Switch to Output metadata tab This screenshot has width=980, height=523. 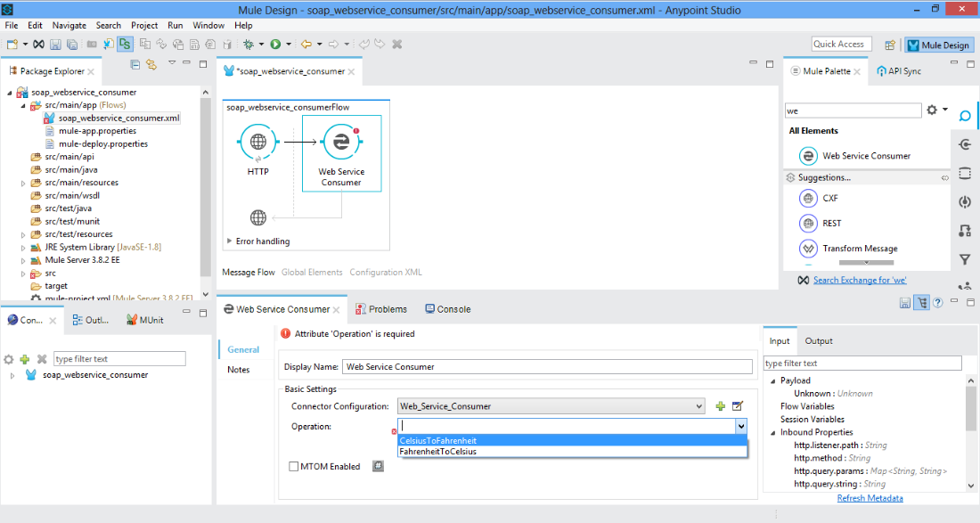click(819, 340)
